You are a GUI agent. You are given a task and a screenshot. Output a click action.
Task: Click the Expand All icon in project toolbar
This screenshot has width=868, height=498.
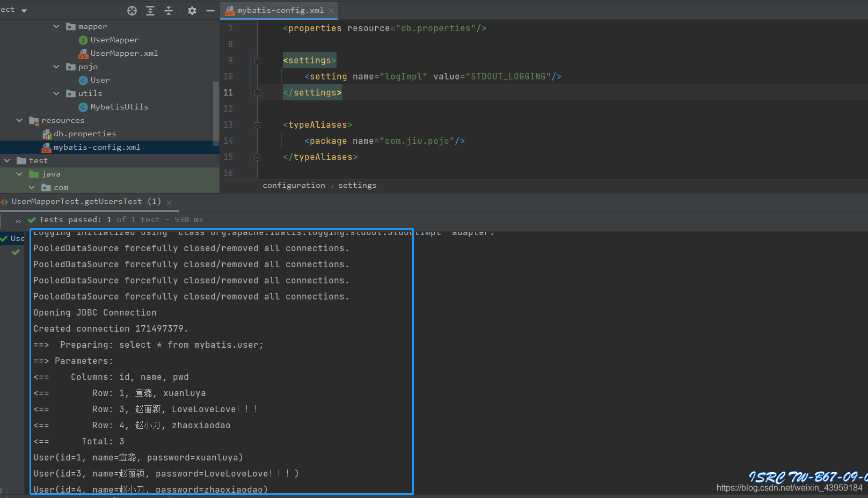coord(150,11)
